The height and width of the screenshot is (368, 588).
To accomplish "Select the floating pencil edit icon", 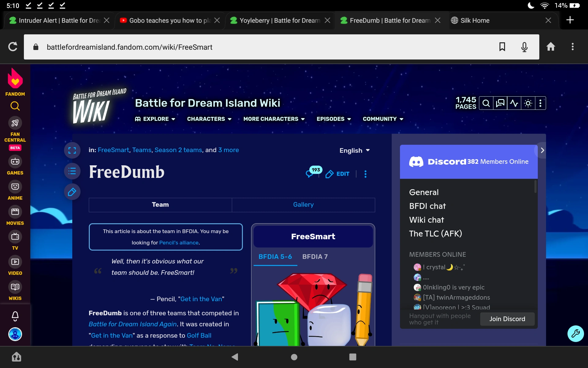I will (x=72, y=192).
